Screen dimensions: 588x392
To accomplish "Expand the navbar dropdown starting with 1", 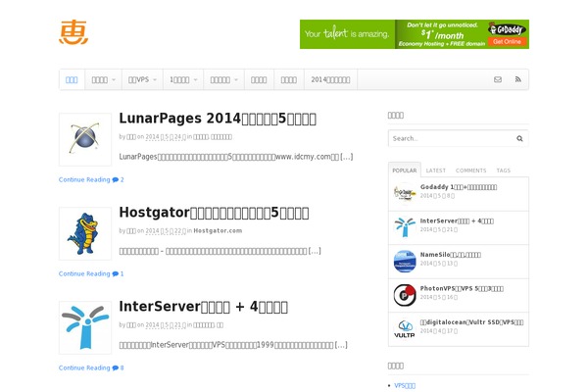I will tap(183, 79).
